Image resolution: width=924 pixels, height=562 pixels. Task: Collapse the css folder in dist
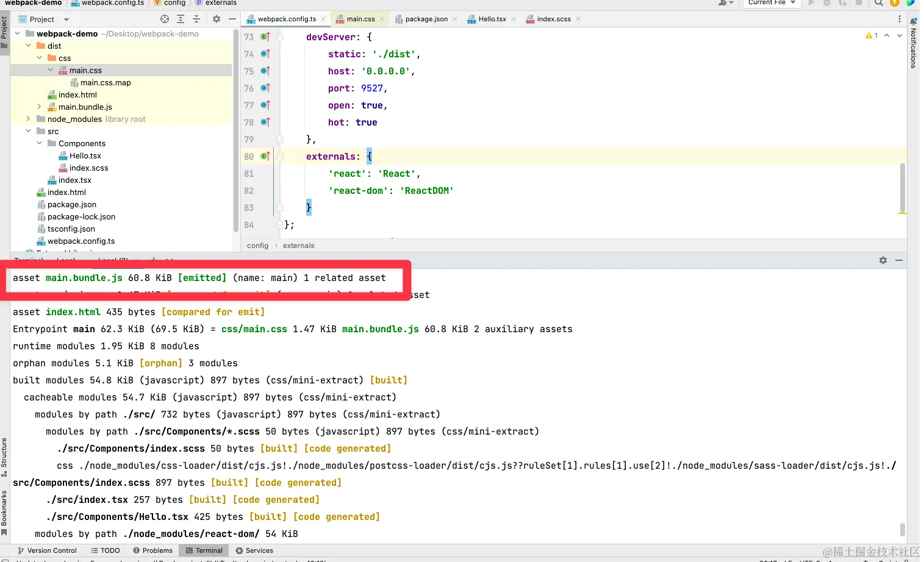click(40, 58)
